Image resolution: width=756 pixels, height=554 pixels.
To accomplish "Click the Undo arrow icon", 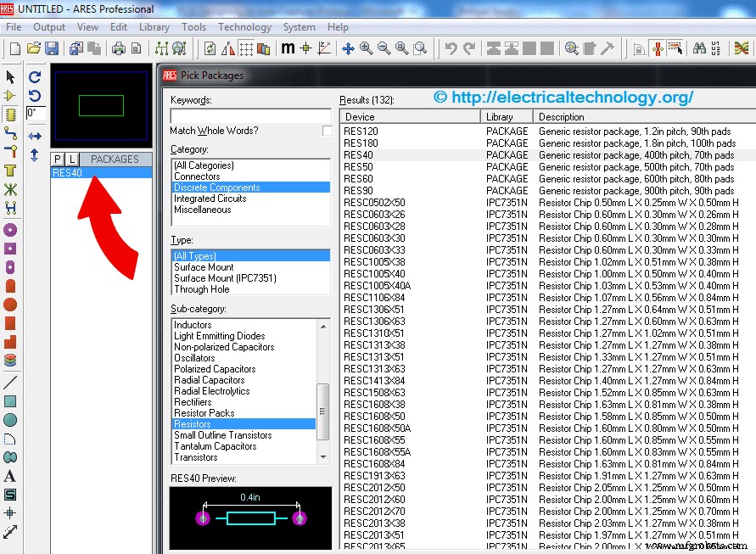I will pos(451,48).
